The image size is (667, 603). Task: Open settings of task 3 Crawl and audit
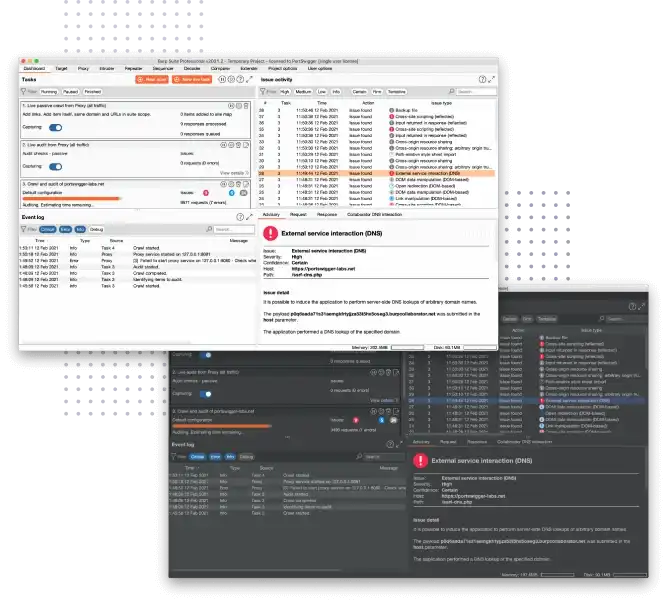click(x=231, y=185)
